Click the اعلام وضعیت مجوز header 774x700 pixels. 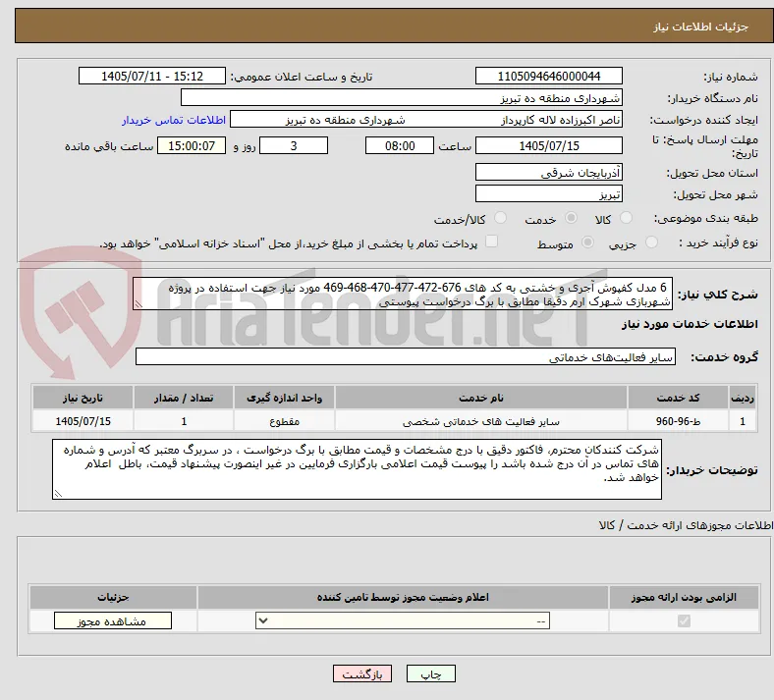[403, 597]
